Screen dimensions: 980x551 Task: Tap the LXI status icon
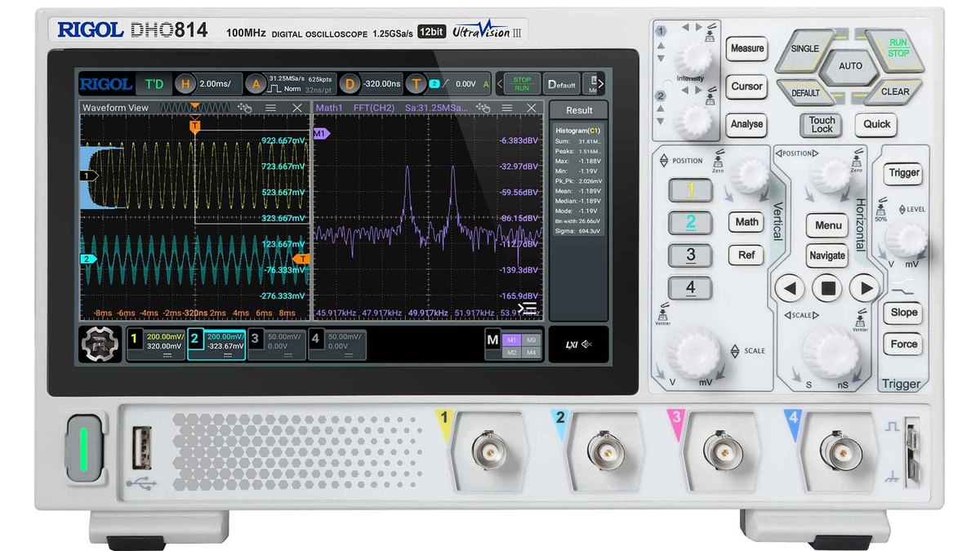pos(572,344)
